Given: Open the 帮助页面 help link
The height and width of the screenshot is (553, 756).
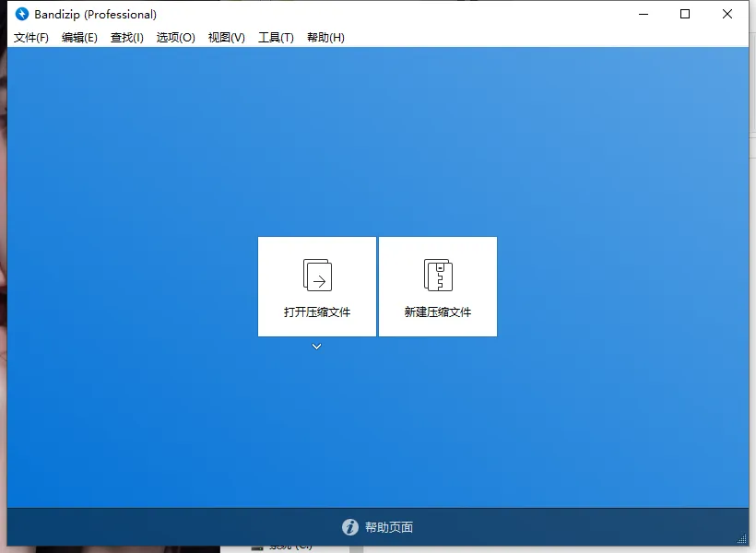Looking at the screenshot, I should click(389, 527).
